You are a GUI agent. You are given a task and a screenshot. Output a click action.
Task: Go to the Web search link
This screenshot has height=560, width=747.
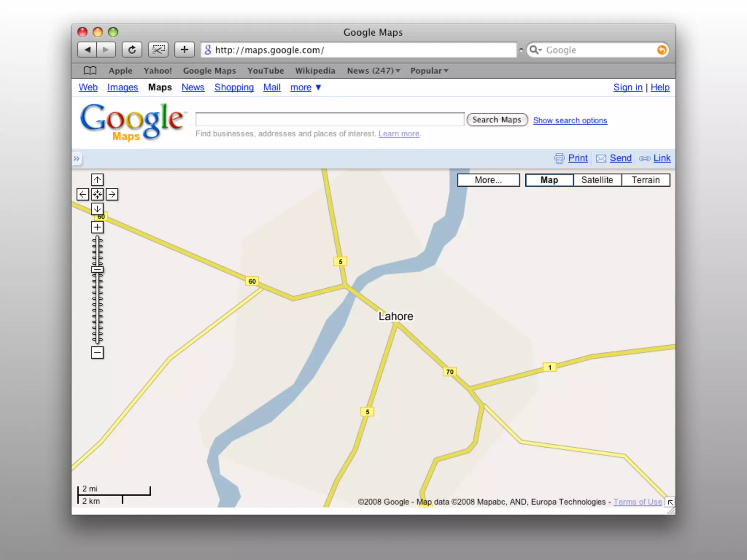[x=88, y=87]
